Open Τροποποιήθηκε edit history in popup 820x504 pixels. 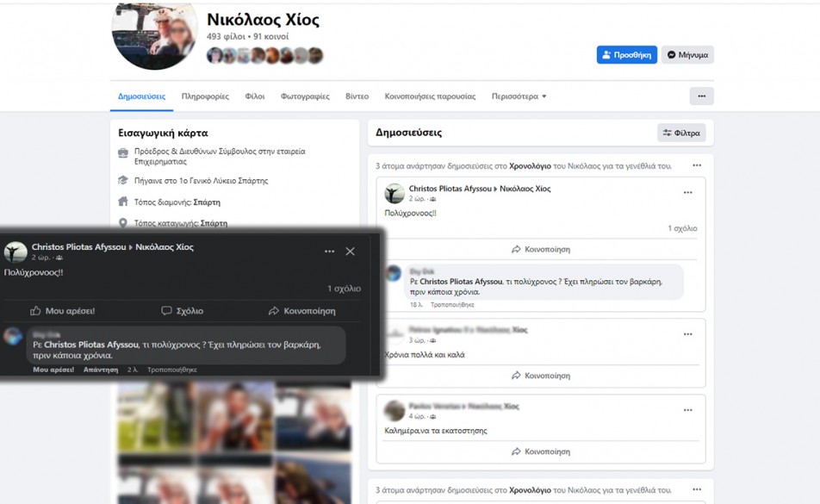(172, 370)
